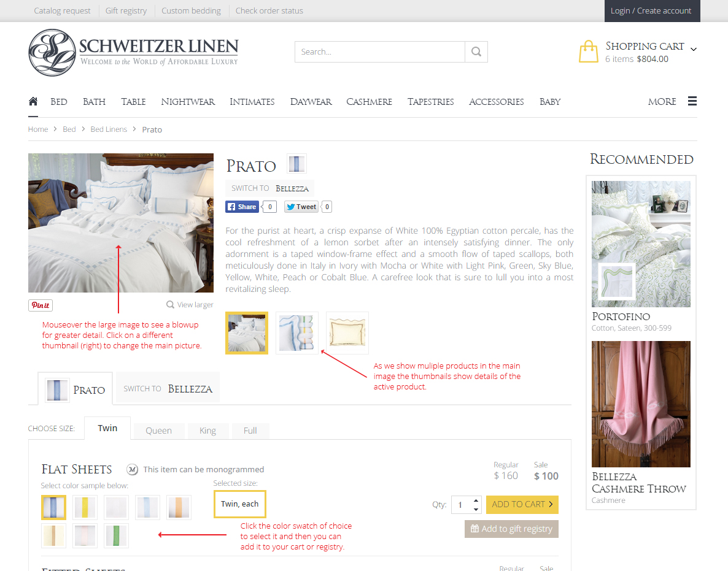Viewport: 728px width, 571px height.
Task: Click the Pin it Pinterest icon
Action: pos(39,305)
